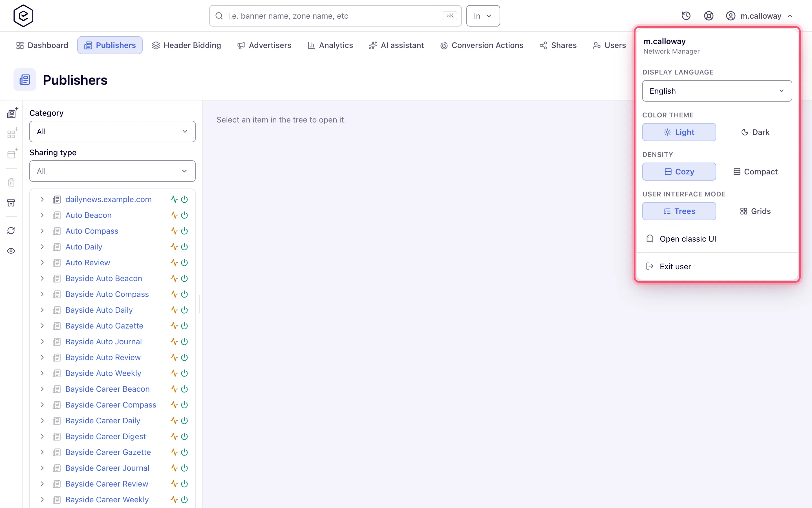Screen dimensions: 812x508
Task: Click the trash delete icon in sidebar
Action: point(11,182)
